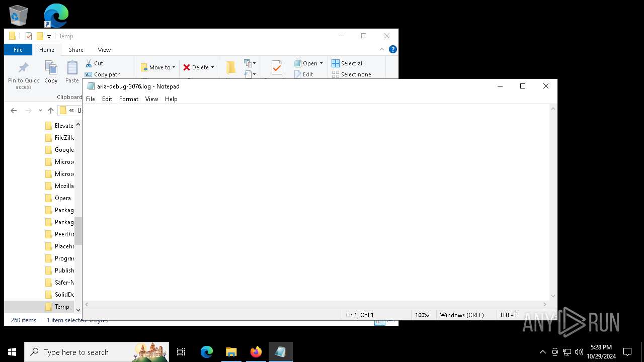
Task: Select the Opera folder in tree
Action: tap(58, 198)
